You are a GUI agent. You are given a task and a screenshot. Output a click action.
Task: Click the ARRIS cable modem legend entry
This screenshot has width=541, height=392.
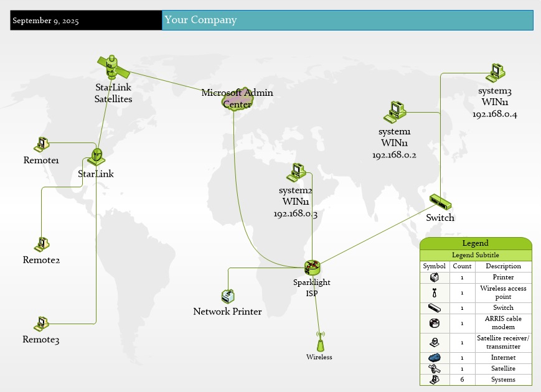(x=503, y=322)
